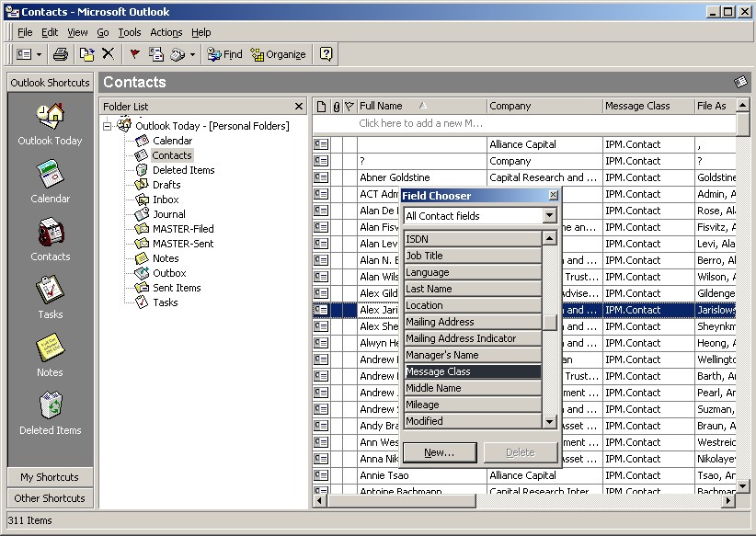The height and width of the screenshot is (536, 756).
Task: Select the Annie Tsao contact row
Action: (x=524, y=475)
